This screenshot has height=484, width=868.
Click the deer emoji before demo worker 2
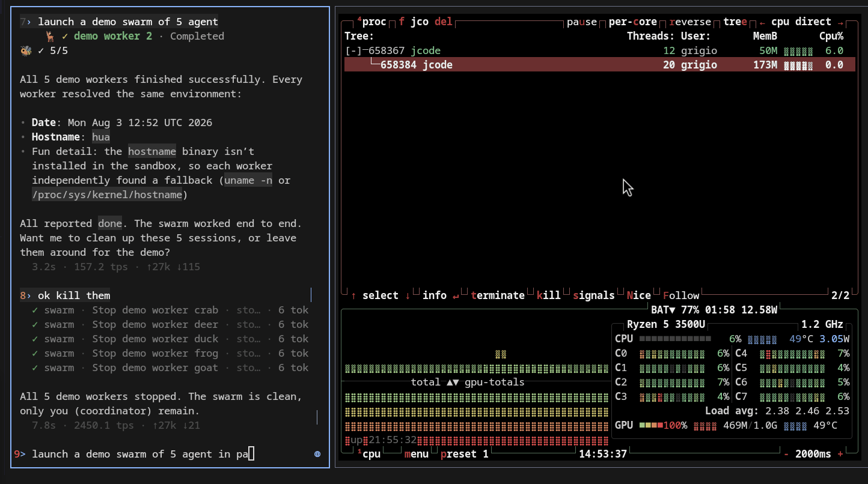pos(50,36)
